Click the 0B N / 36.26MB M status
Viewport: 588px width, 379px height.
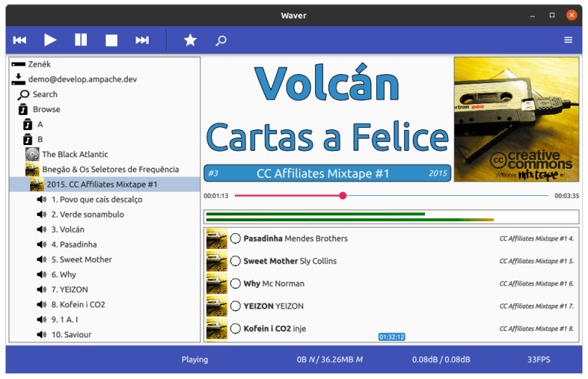pyautogui.click(x=330, y=360)
